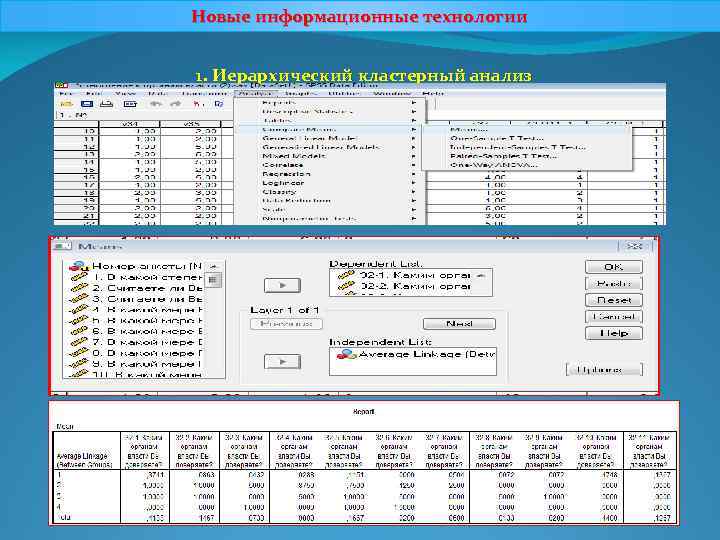The height and width of the screenshot is (540, 720).
Task: Expand the Reports submenu
Action: [x=330, y=102]
